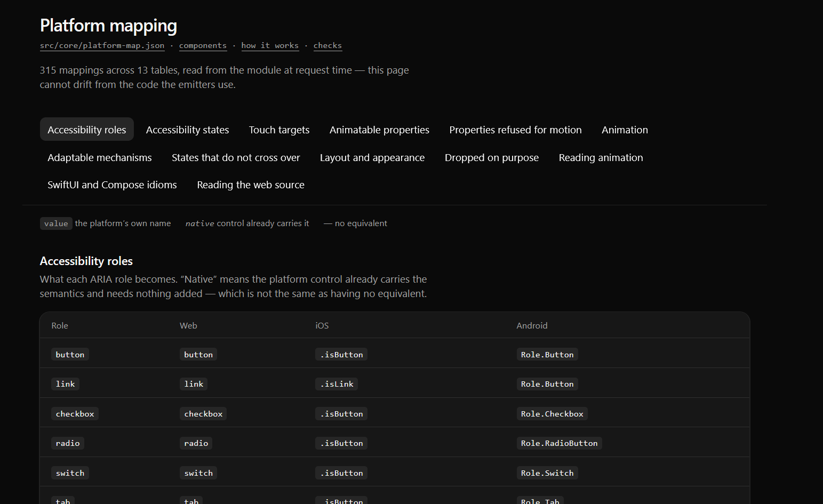This screenshot has height=504, width=823.
Task: Click 'Role.Button' in the link row
Action: tap(547, 384)
